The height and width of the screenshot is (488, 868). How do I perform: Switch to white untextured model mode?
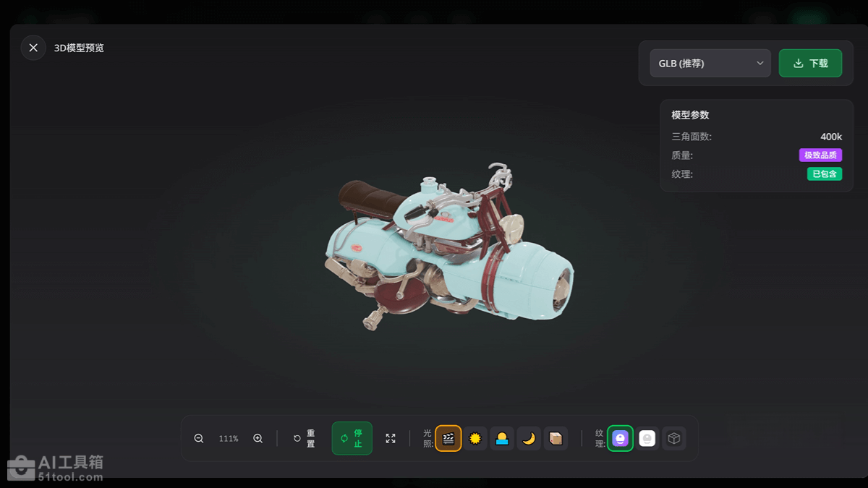[647, 439]
